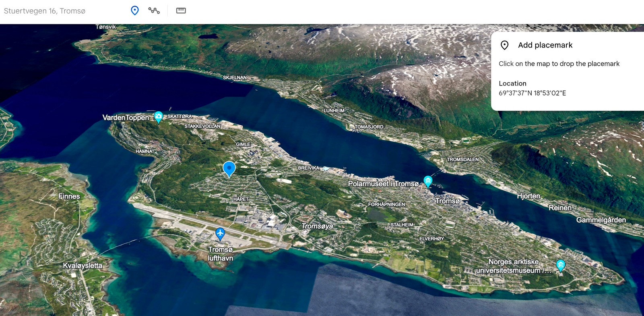
Task: Click the coordinates 69°37'37"N 18°53'02"E
Action: (532, 93)
